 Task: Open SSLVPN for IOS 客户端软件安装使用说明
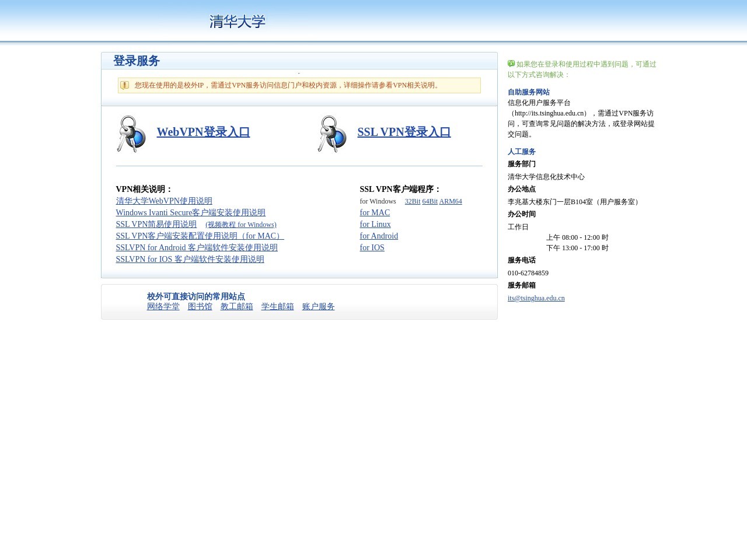[190, 259]
